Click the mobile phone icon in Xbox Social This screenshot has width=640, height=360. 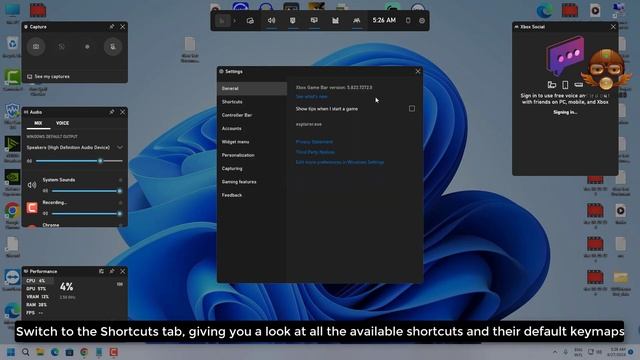pos(565,84)
